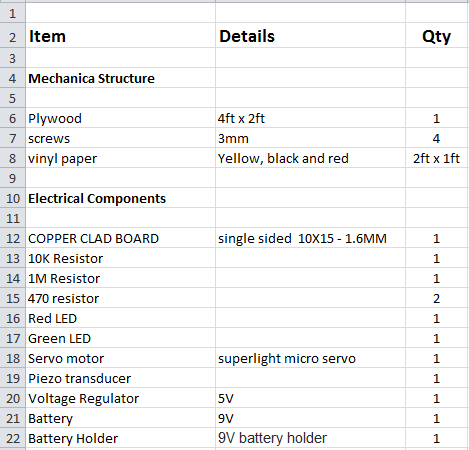
Task: Select the Mechanica Structure cell
Action: (120, 78)
